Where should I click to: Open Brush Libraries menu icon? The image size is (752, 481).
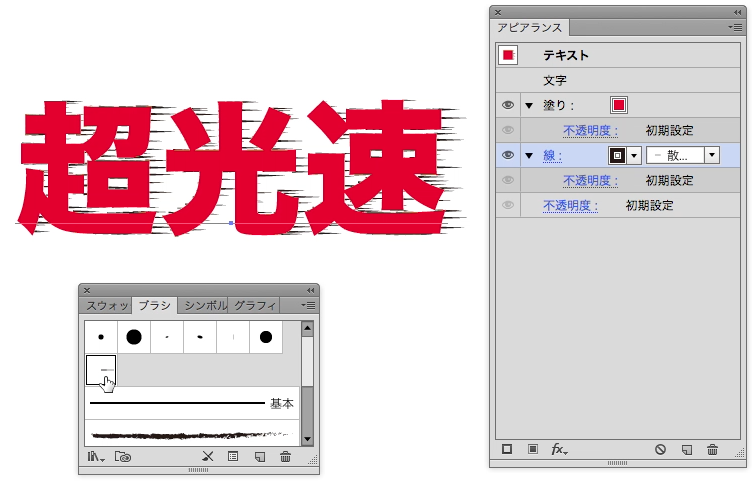point(95,457)
